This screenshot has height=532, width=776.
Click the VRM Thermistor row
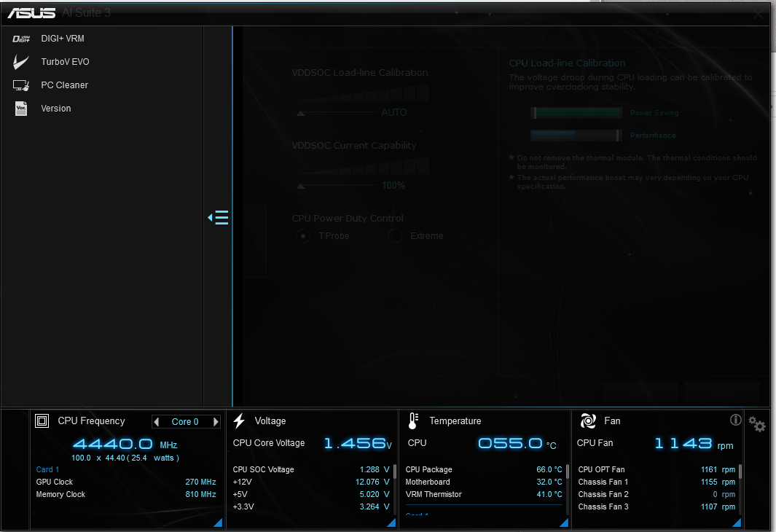pyautogui.click(x=484, y=494)
